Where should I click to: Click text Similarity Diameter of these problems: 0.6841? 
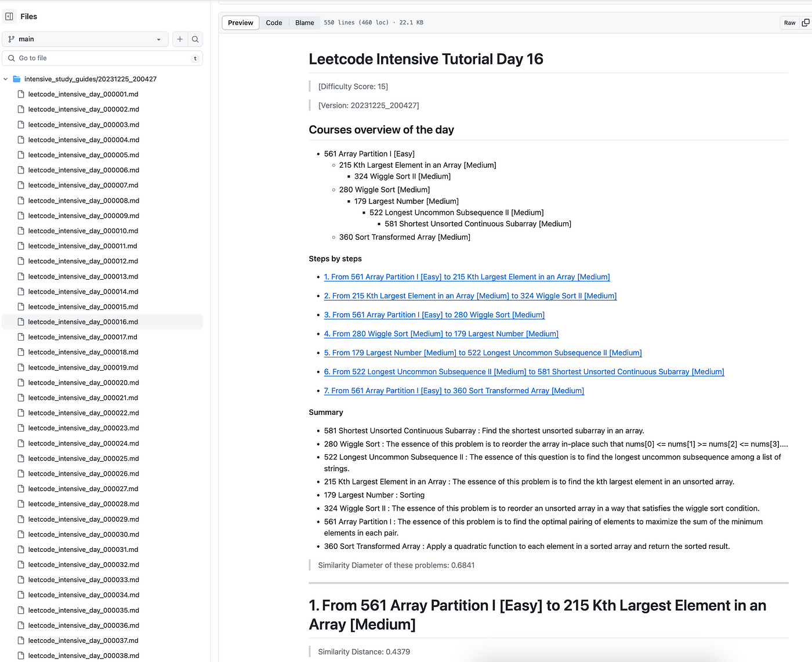click(x=396, y=565)
